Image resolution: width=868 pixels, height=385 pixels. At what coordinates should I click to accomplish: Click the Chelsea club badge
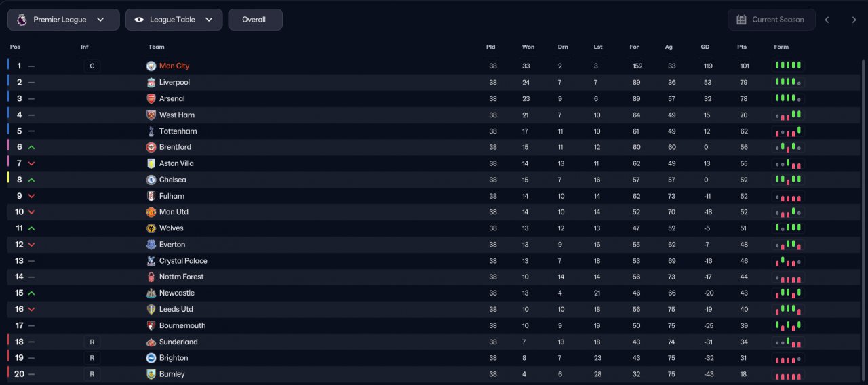(x=151, y=180)
